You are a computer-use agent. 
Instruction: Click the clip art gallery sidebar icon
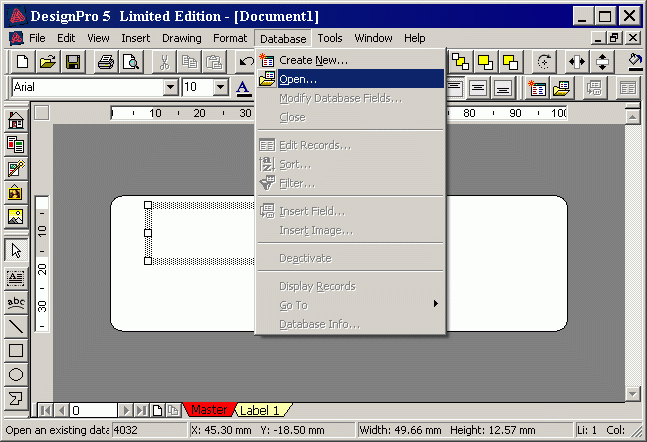pos(16,193)
